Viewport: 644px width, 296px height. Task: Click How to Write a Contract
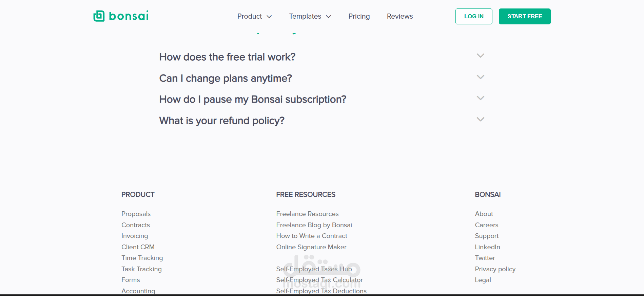click(312, 236)
